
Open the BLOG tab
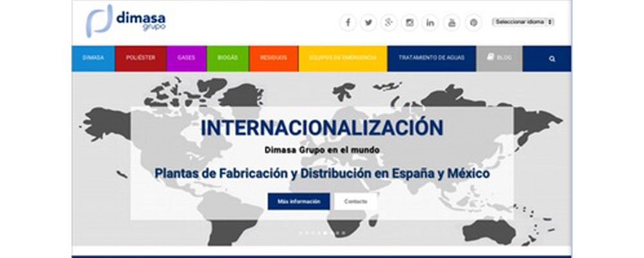tap(500, 58)
